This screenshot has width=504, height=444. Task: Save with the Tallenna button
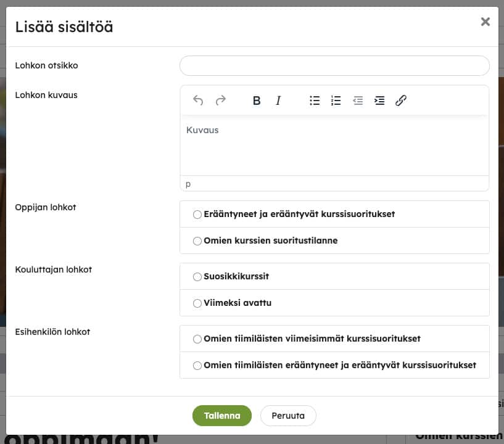click(222, 416)
